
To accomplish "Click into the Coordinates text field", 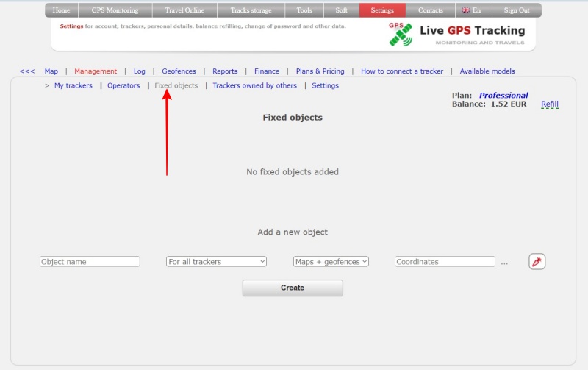I will (x=445, y=261).
